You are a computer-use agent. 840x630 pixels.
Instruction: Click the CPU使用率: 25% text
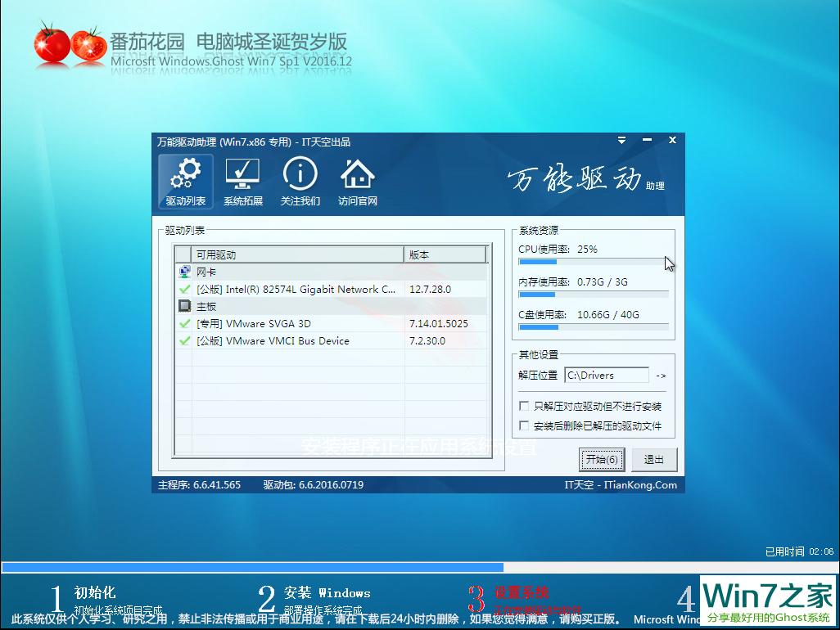tap(558, 249)
